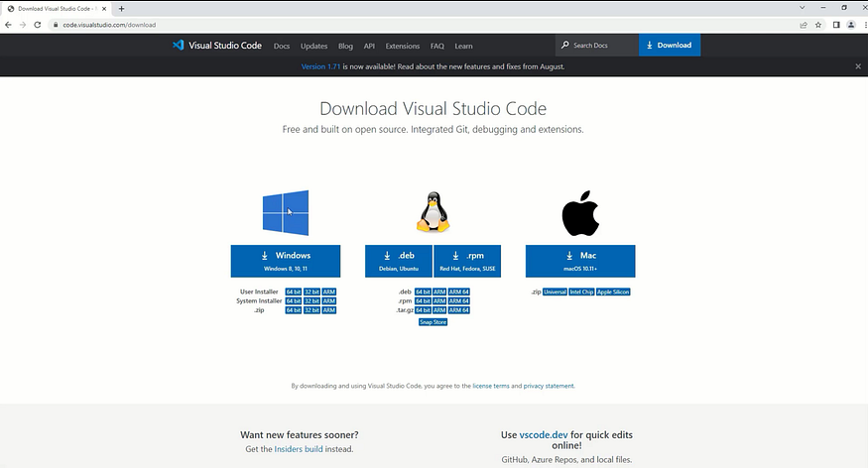
Task: Open the FAQ menu item
Action: [437, 46]
